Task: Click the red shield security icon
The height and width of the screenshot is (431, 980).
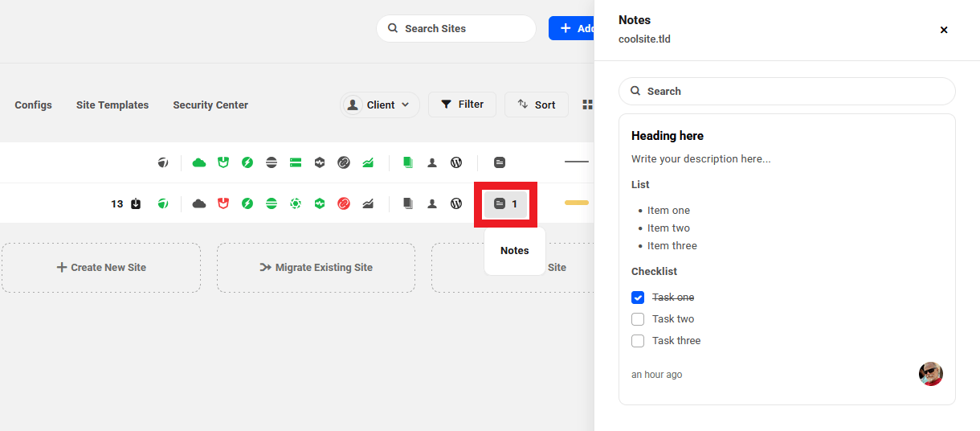Action: [223, 203]
